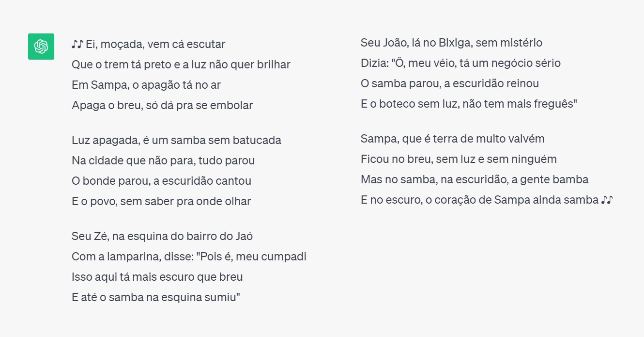Image resolution: width=644 pixels, height=337 pixels.
Task: Click the line 'Na cidade que não para, tudo parou'
Action: [163, 160]
